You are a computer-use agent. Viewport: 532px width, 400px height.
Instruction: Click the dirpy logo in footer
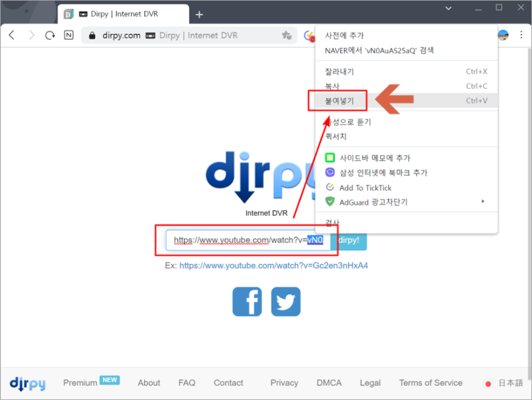point(28,383)
